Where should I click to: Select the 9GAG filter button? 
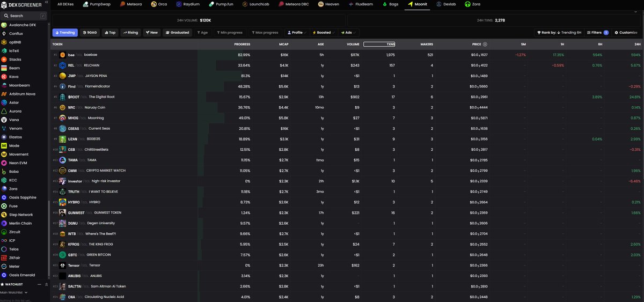(90, 32)
